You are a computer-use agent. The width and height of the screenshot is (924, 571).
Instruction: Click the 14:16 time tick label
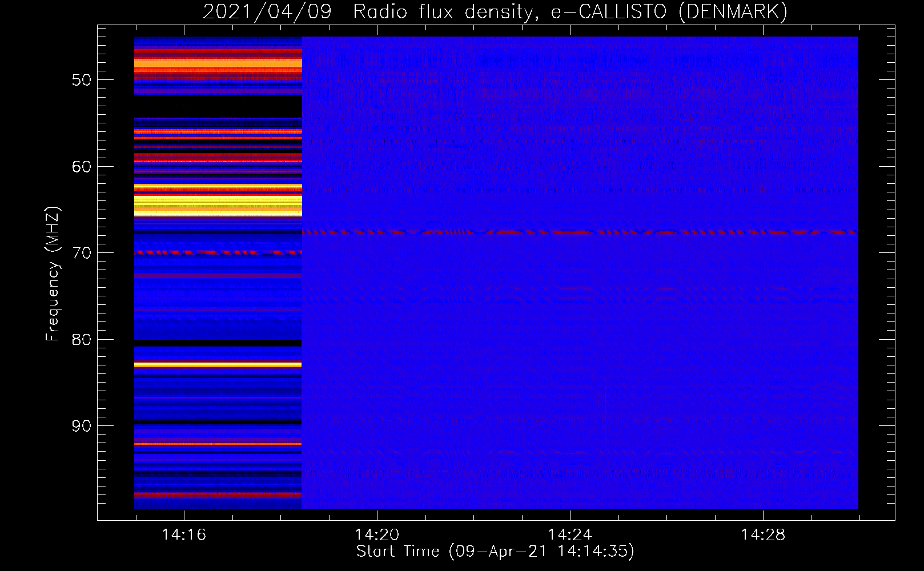pyautogui.click(x=184, y=535)
